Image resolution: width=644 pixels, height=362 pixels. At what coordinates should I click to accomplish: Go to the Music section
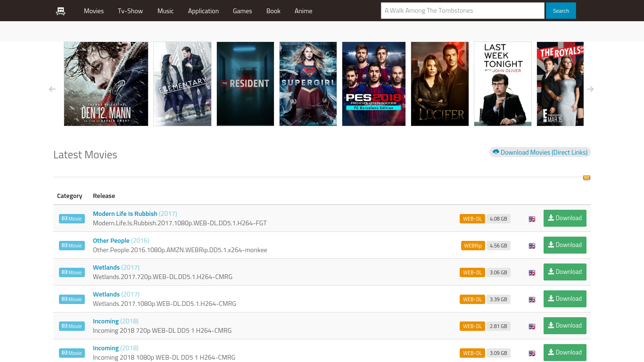(165, 11)
